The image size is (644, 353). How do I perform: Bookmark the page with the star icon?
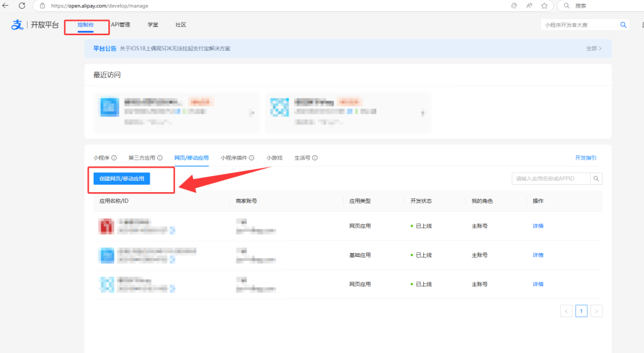(x=544, y=6)
